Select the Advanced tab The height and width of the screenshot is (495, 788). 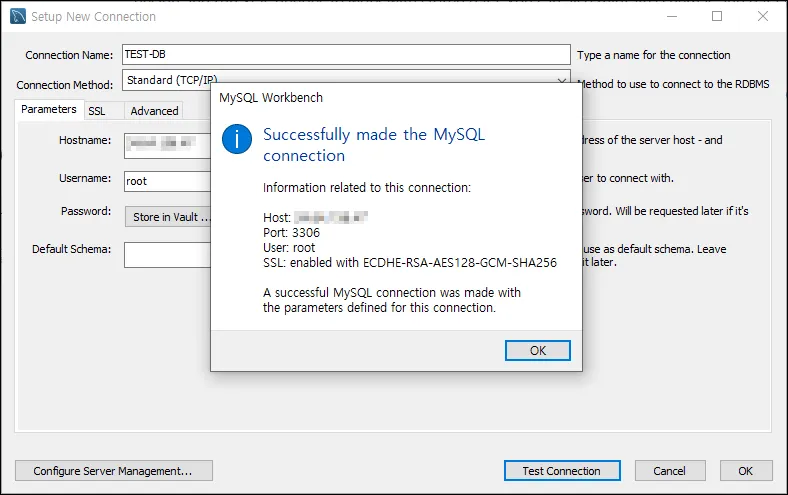[x=154, y=111]
